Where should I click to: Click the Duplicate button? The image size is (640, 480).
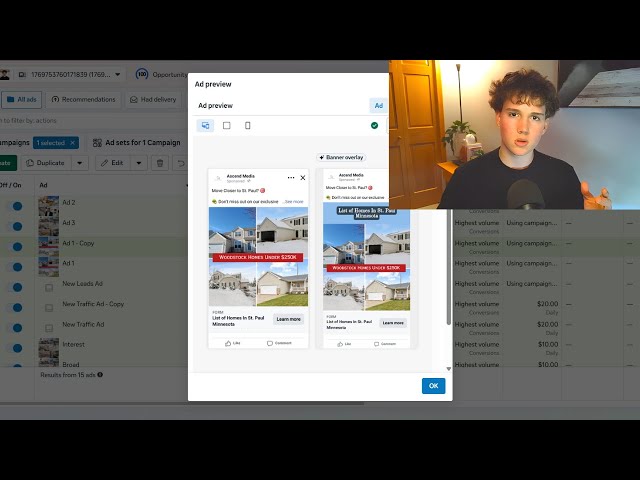(x=46, y=163)
